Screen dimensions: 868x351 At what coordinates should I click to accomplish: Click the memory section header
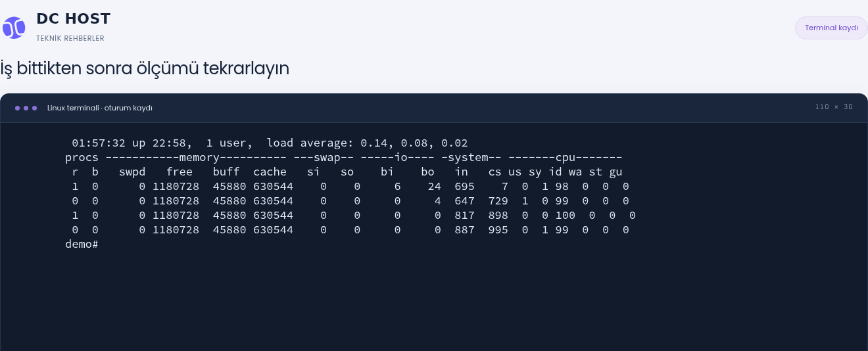pyautogui.click(x=195, y=158)
